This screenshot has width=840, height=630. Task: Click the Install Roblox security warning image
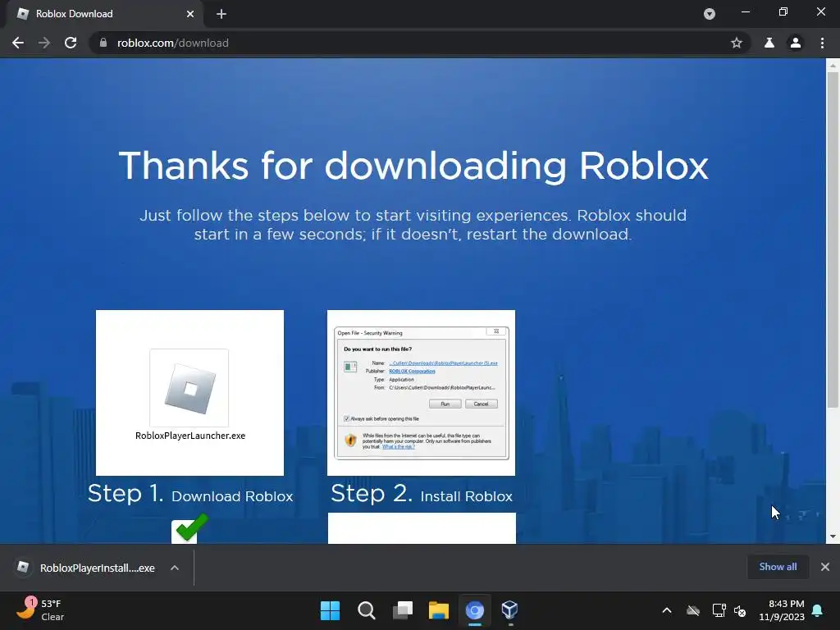coord(421,393)
